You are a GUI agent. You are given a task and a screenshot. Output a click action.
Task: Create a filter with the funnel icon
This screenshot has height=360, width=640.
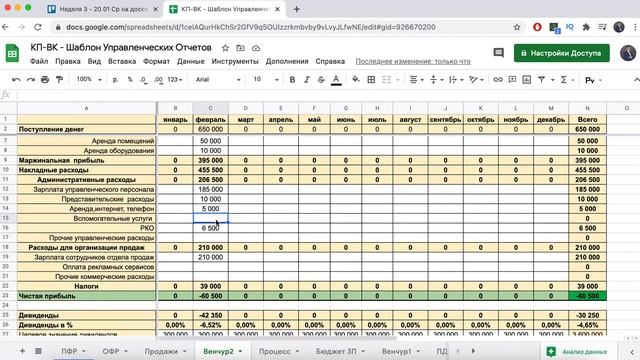pos(542,80)
